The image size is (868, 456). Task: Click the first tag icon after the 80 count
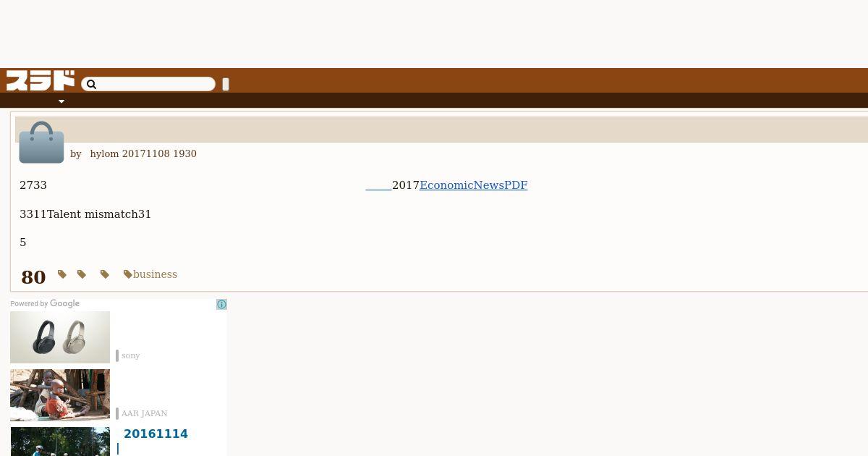coord(62,274)
